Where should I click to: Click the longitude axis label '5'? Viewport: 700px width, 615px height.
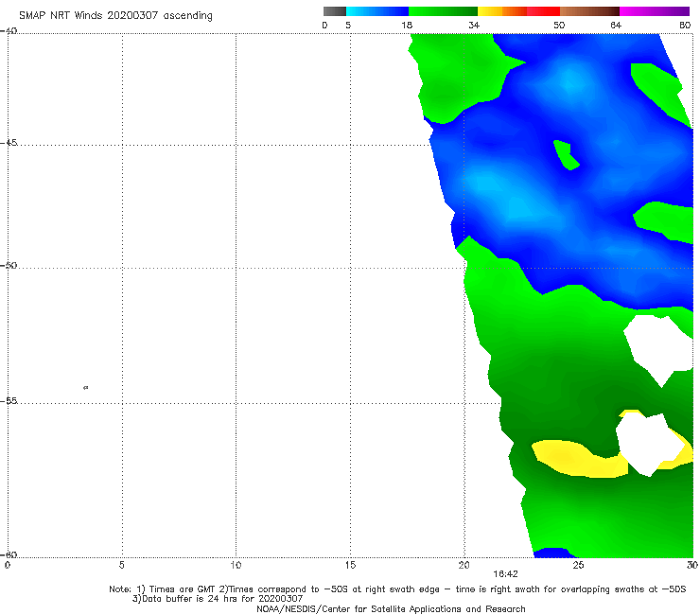(x=122, y=566)
